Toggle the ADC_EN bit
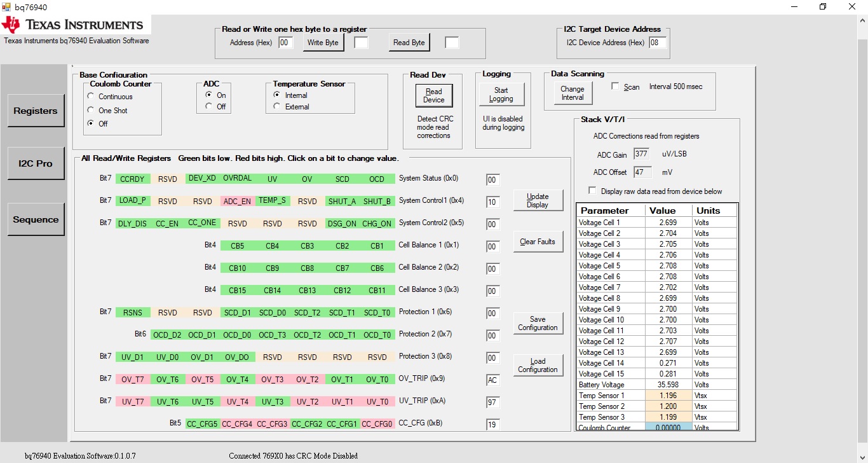The height and width of the screenshot is (463, 868). pyautogui.click(x=237, y=201)
